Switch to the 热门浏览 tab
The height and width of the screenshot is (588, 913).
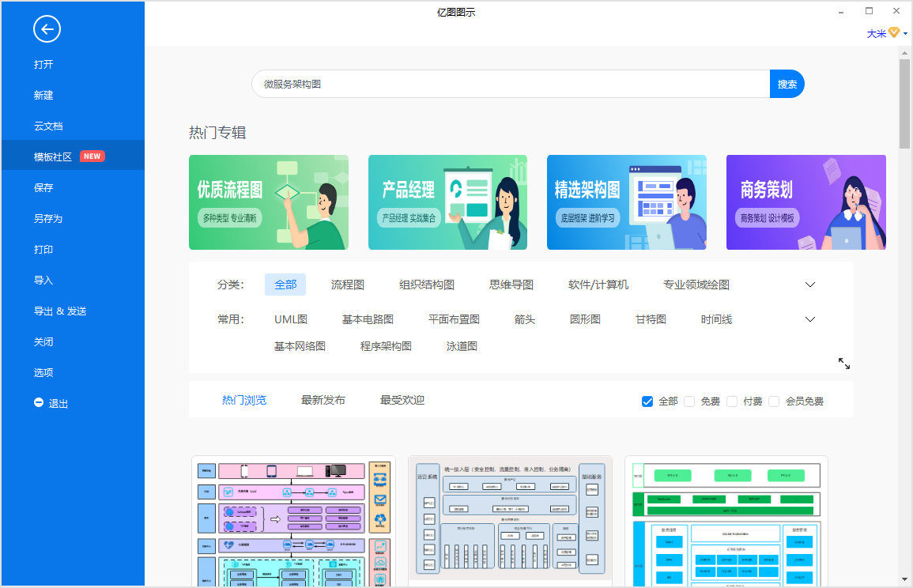click(244, 400)
